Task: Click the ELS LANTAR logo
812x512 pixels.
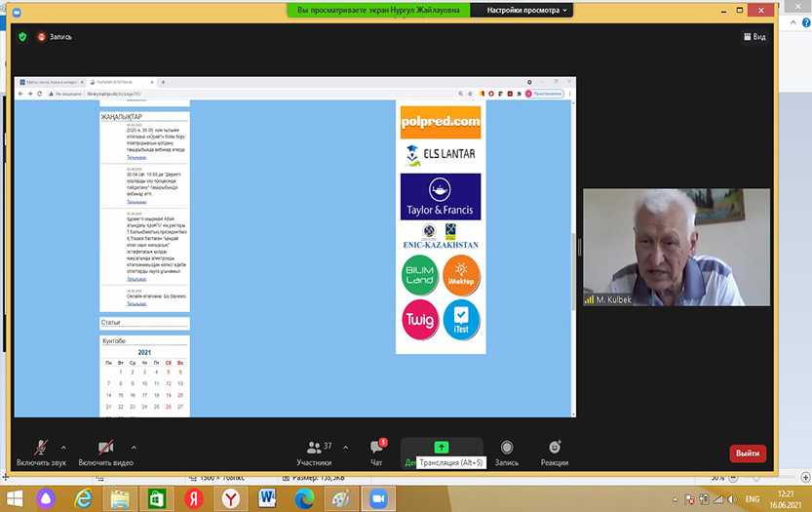Action: (x=441, y=154)
